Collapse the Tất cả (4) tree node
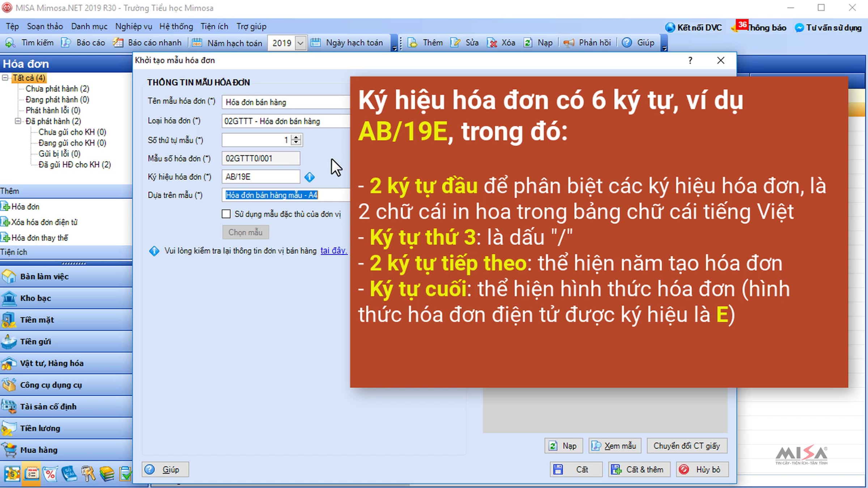This screenshot has width=868, height=488. point(5,78)
